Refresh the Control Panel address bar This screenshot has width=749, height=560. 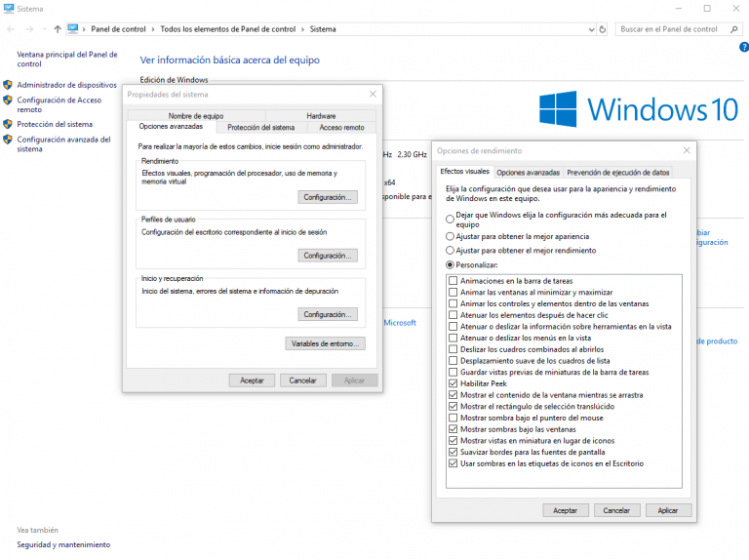602,29
